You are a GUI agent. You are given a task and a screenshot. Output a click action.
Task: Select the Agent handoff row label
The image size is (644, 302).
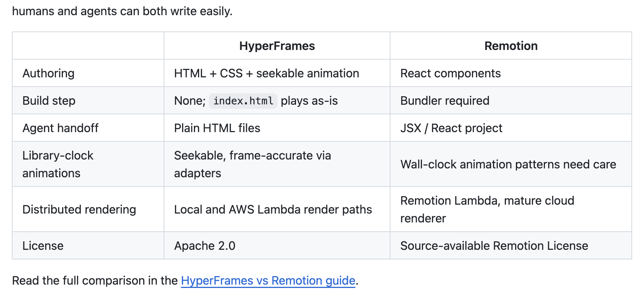coord(60,128)
